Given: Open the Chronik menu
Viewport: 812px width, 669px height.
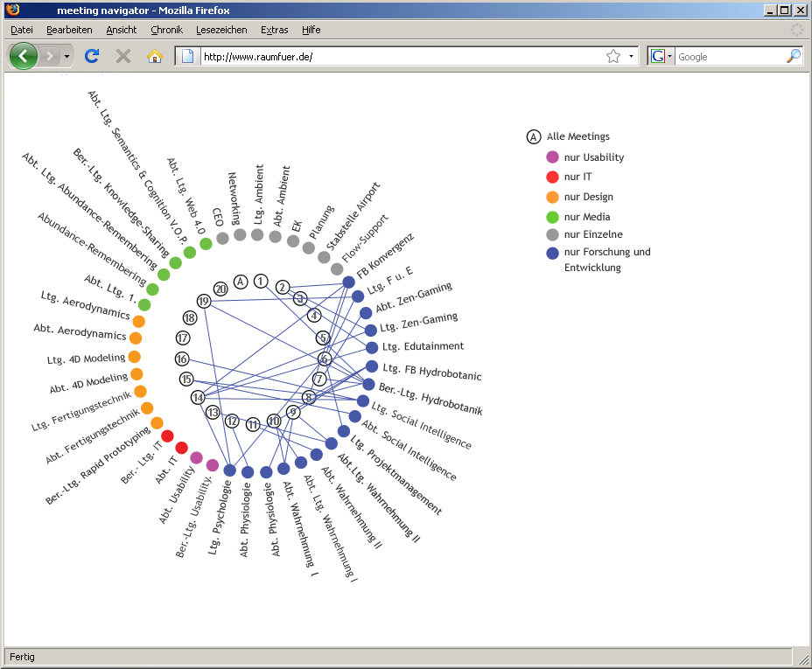Looking at the screenshot, I should click(x=166, y=30).
